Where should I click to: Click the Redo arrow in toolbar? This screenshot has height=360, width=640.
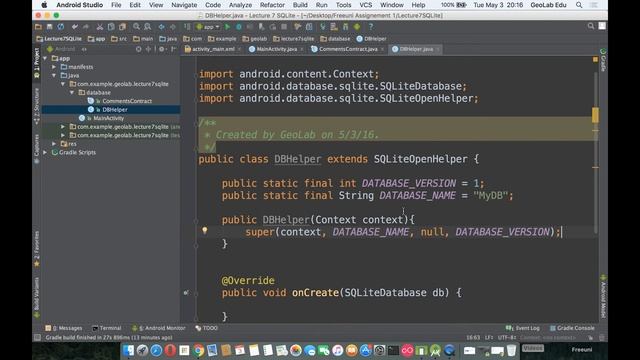click(86, 27)
